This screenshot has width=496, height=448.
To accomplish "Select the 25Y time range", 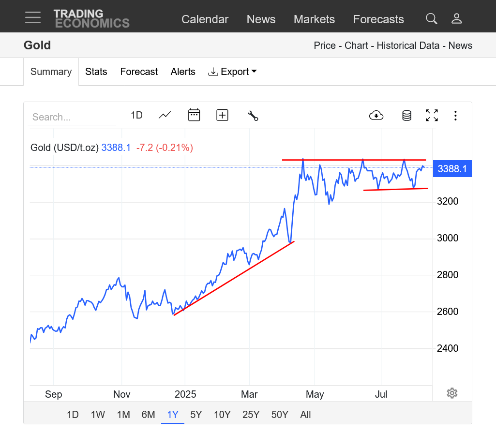I will click(x=251, y=415).
